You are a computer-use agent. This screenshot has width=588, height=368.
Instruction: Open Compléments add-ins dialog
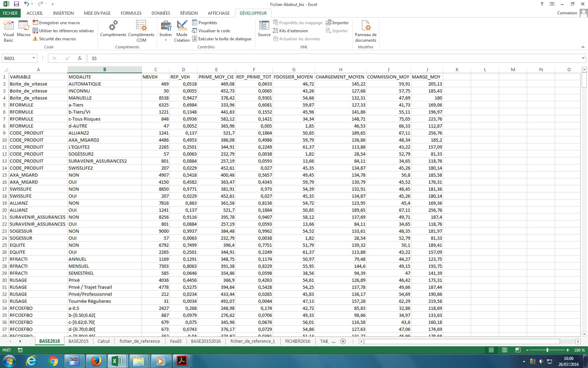click(x=113, y=28)
